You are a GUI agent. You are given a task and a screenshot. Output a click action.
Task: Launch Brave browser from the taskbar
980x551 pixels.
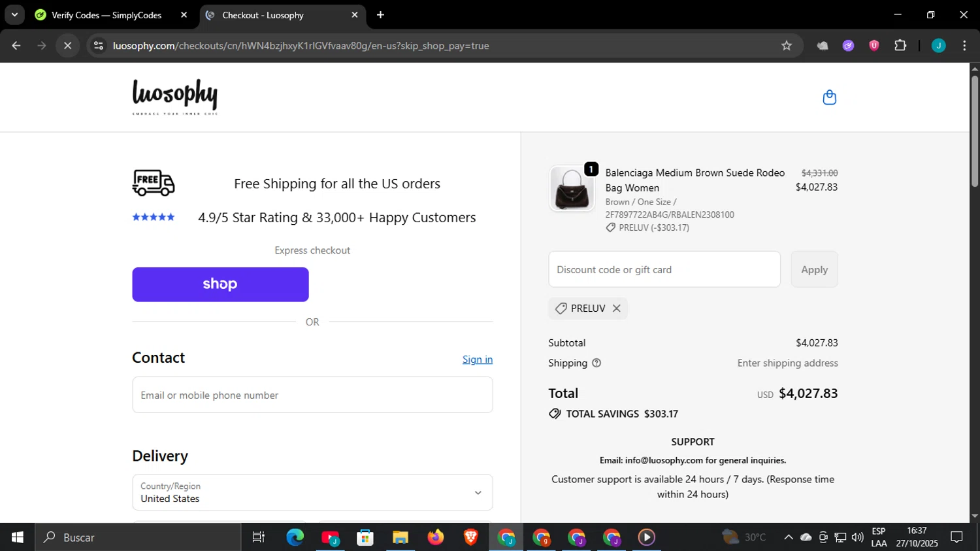pyautogui.click(x=470, y=537)
